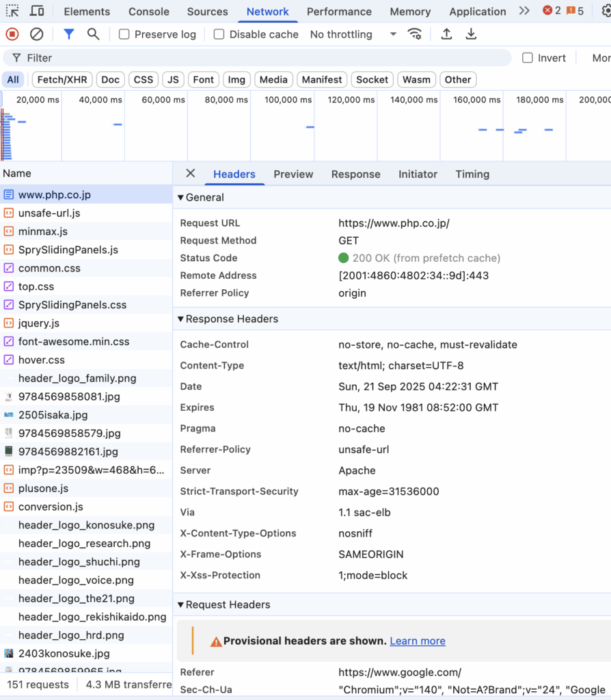Click the Learn more link
611x700 pixels.
click(417, 641)
